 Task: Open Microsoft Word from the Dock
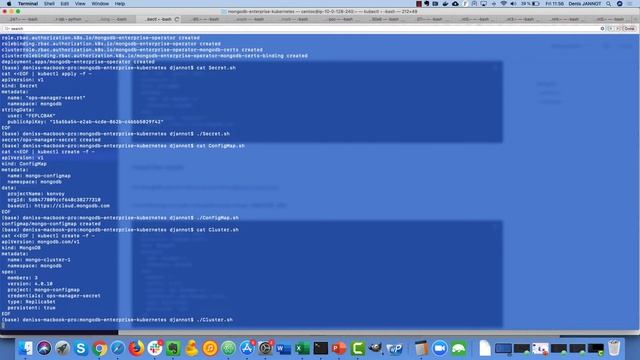pyautogui.click(x=284, y=348)
